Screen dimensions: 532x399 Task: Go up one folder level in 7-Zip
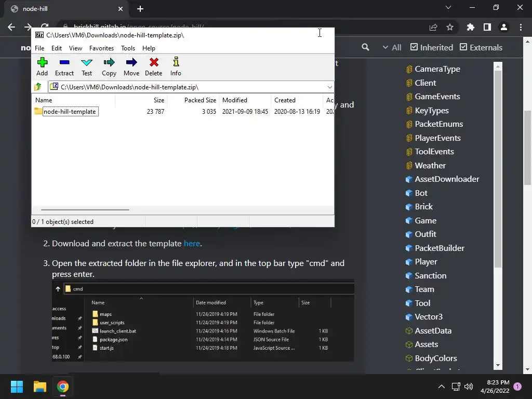tap(38, 87)
